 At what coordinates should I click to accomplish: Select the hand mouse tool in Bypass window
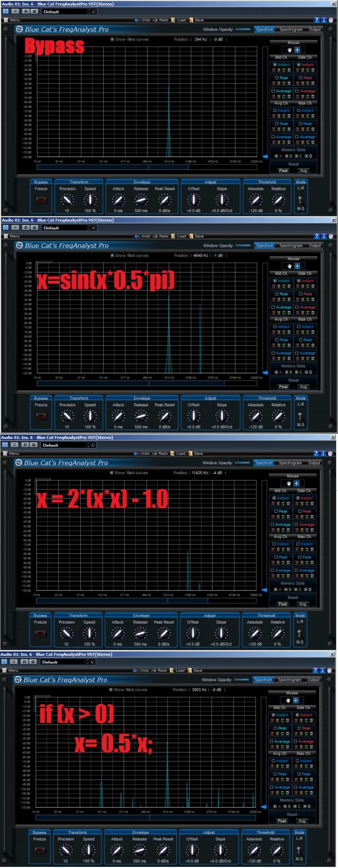click(288, 50)
